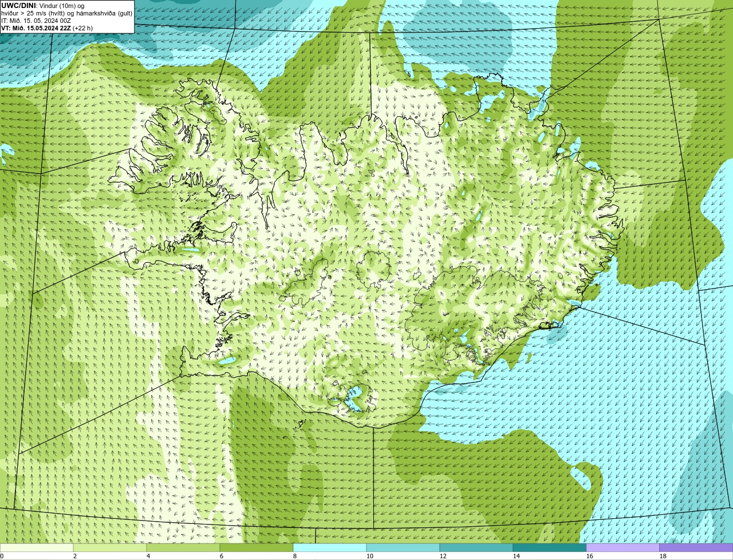733x560 pixels.
Task: Click the legend scale label '2'
Action: click(x=75, y=556)
